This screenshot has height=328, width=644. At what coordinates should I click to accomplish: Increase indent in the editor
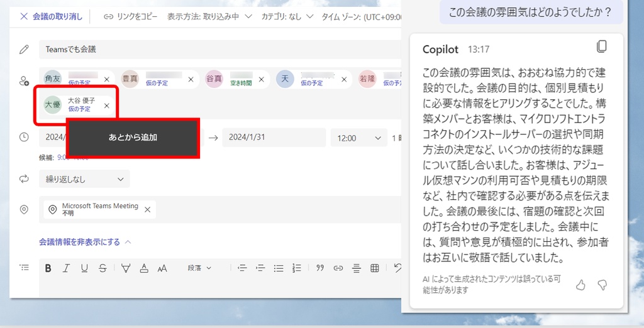pyautogui.click(x=260, y=268)
